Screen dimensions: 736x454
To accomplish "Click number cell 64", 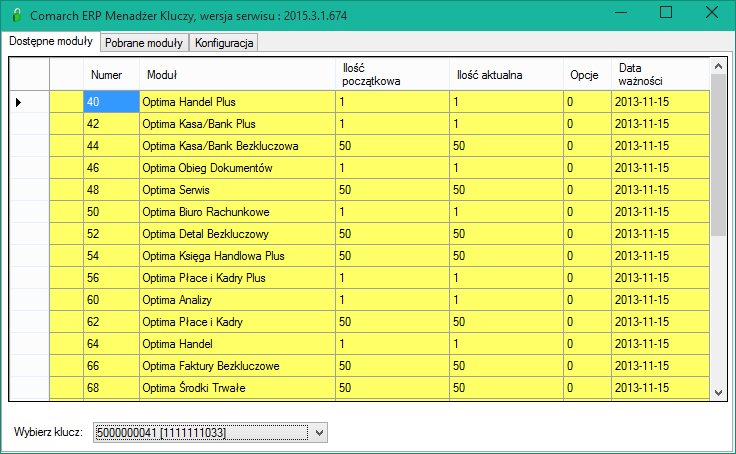I will [x=112, y=344].
